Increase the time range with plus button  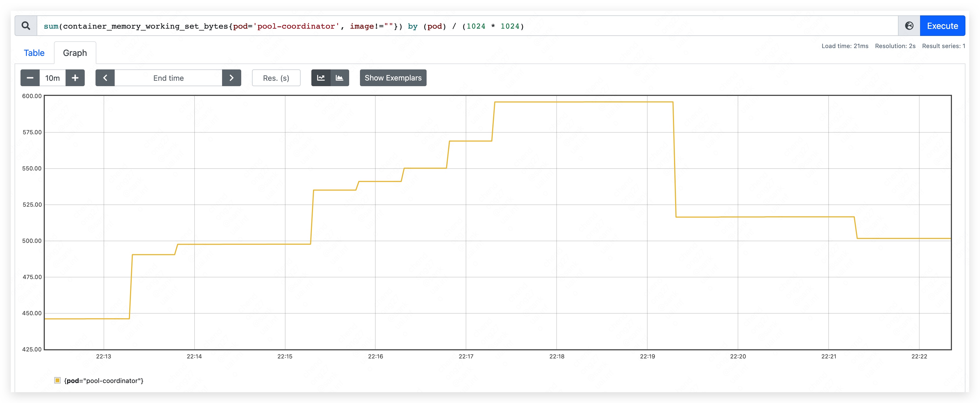pyautogui.click(x=75, y=78)
